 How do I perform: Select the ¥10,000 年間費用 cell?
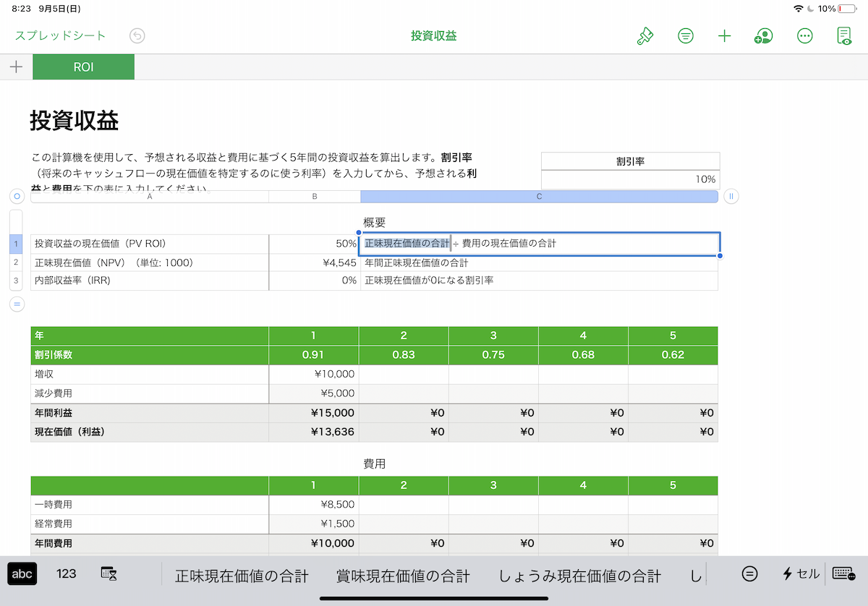[314, 543]
